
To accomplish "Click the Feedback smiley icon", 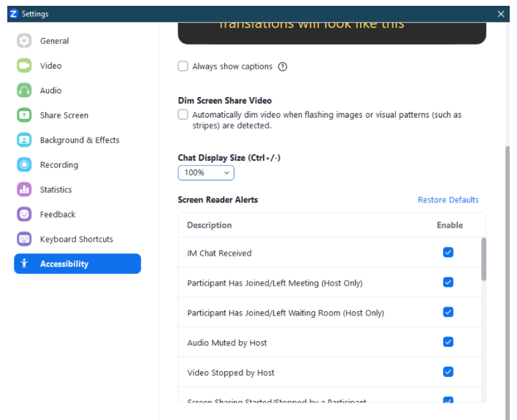I will pyautogui.click(x=24, y=214).
